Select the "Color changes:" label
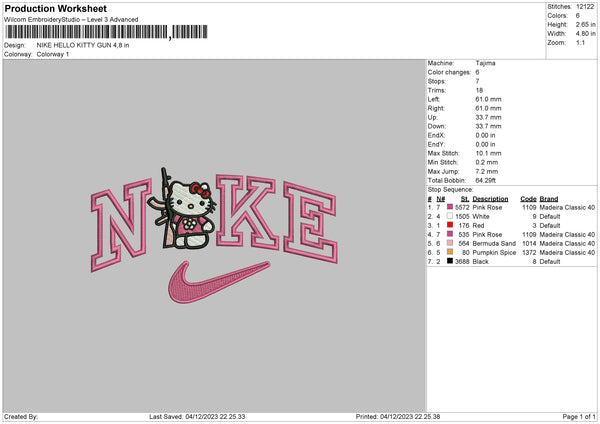Screen dimensions: 600x424 click(x=449, y=72)
